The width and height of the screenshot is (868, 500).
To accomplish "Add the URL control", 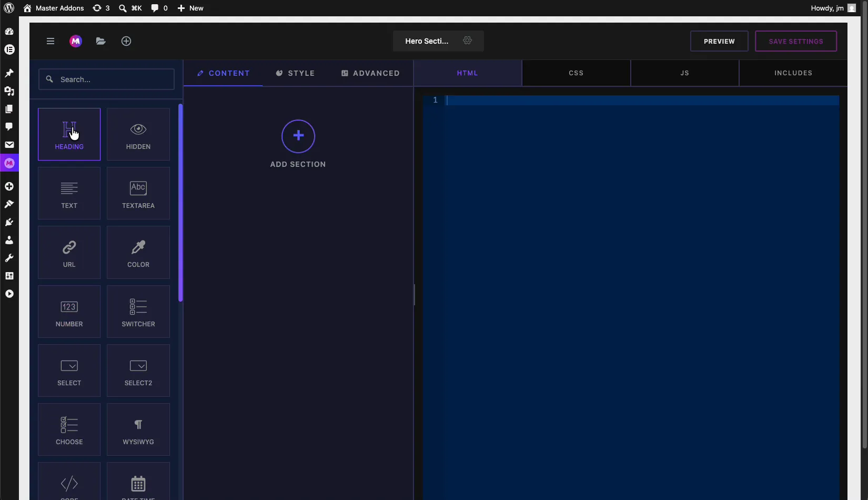I will (x=69, y=252).
